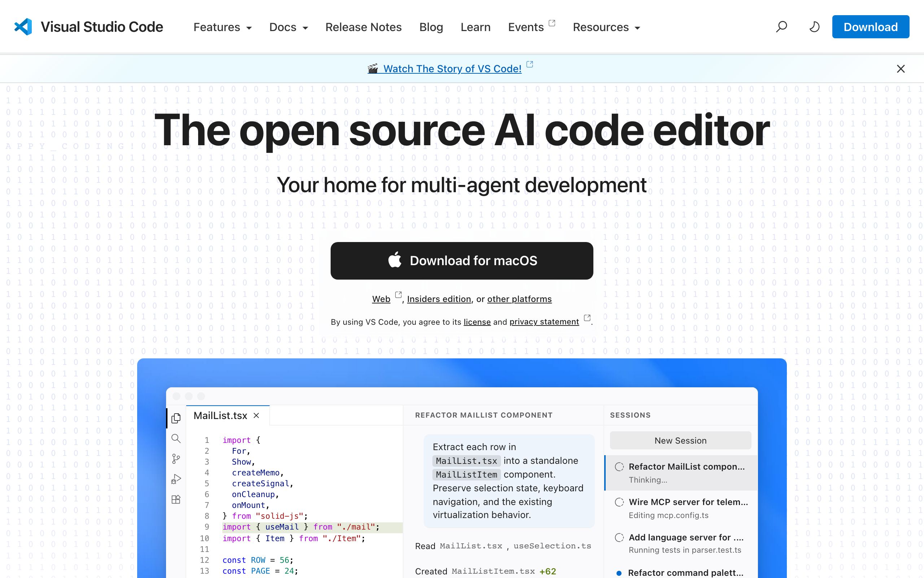Go to the Blog page

tap(431, 27)
